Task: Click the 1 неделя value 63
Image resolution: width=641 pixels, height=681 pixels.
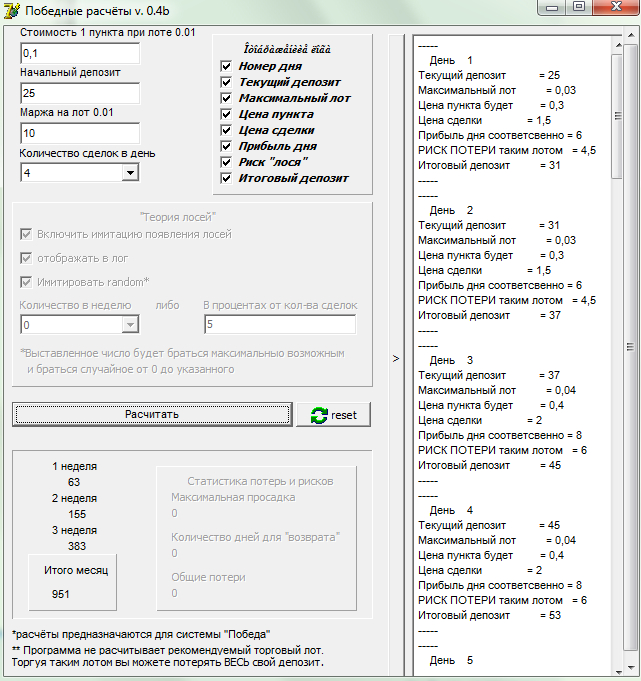Action: [x=74, y=482]
